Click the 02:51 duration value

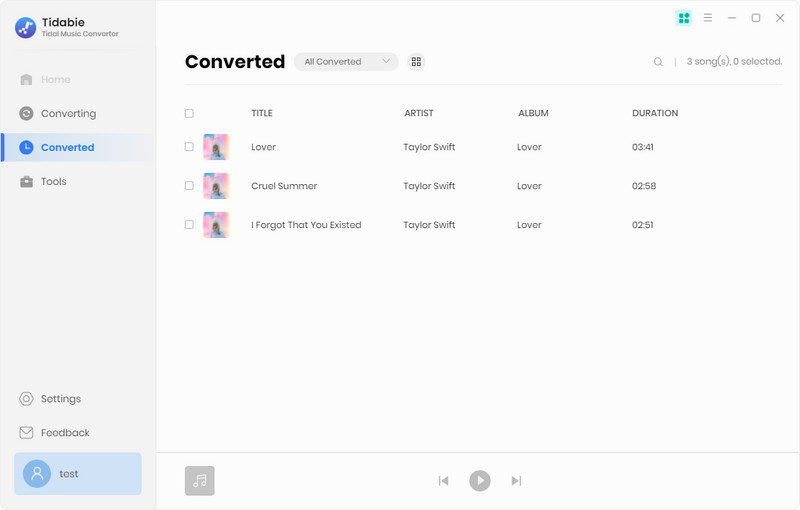click(x=643, y=225)
